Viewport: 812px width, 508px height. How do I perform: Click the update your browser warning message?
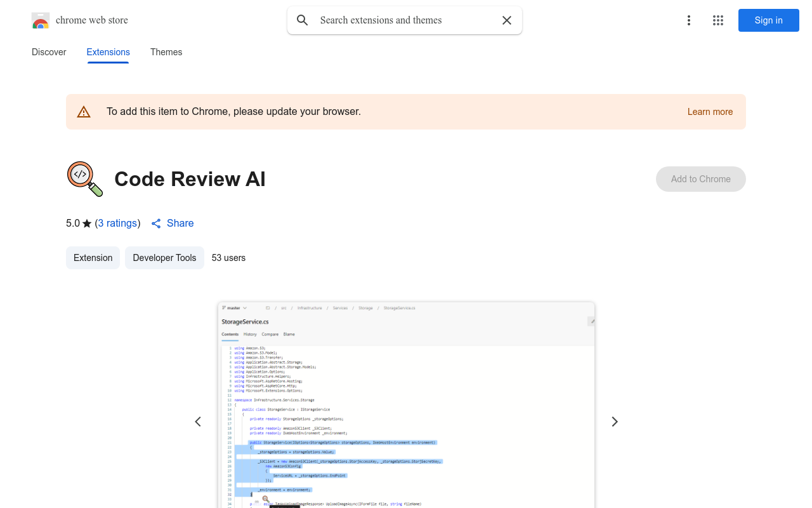[233, 112]
